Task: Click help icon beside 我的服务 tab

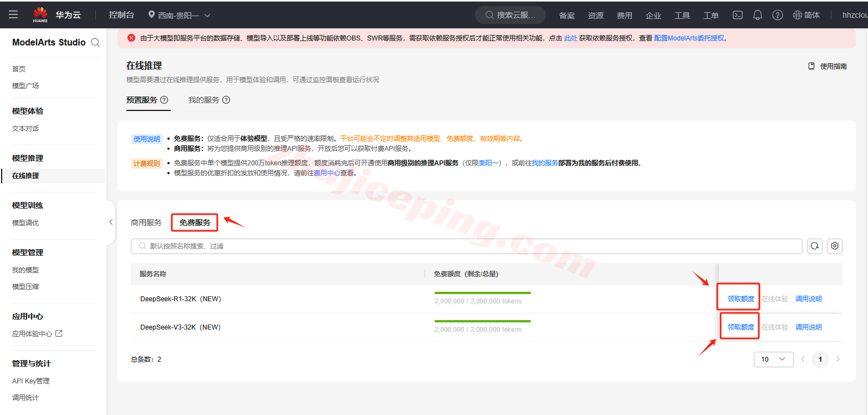Action: click(x=226, y=100)
